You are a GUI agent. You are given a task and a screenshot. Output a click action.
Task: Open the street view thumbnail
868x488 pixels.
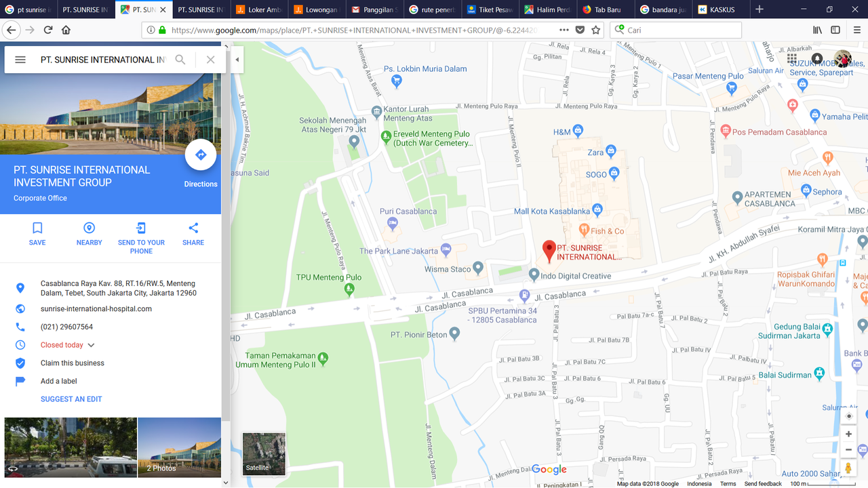[71, 447]
